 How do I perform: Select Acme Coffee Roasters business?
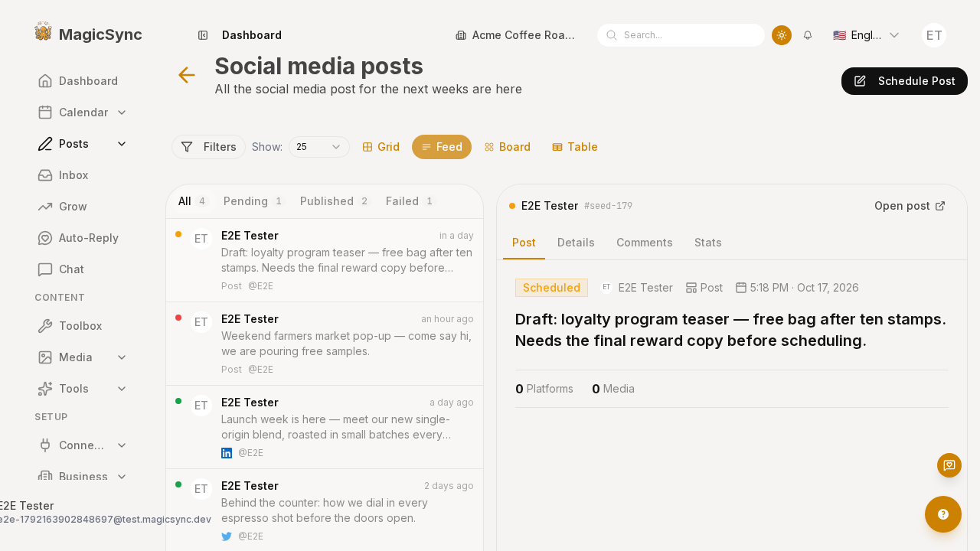[515, 35]
